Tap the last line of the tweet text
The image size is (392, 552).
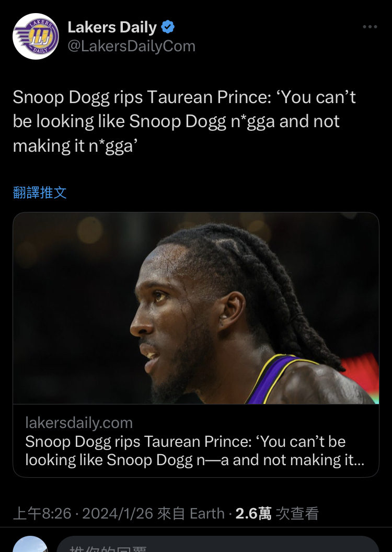75,146
